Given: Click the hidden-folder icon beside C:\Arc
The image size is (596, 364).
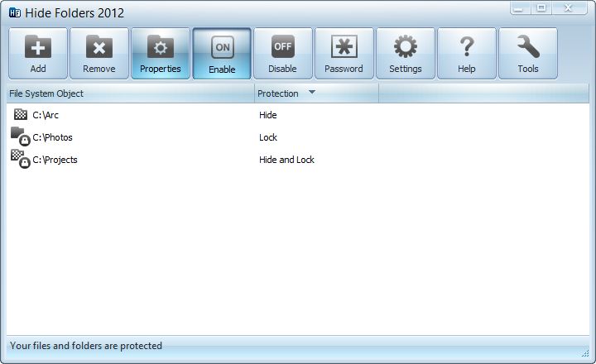Looking at the screenshot, I should coord(21,114).
